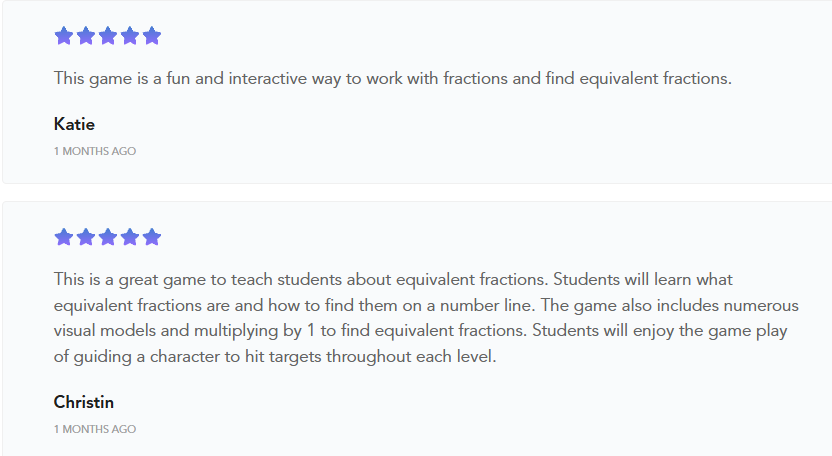
Task: Click the fifth star in Katie's review
Action: (152, 36)
